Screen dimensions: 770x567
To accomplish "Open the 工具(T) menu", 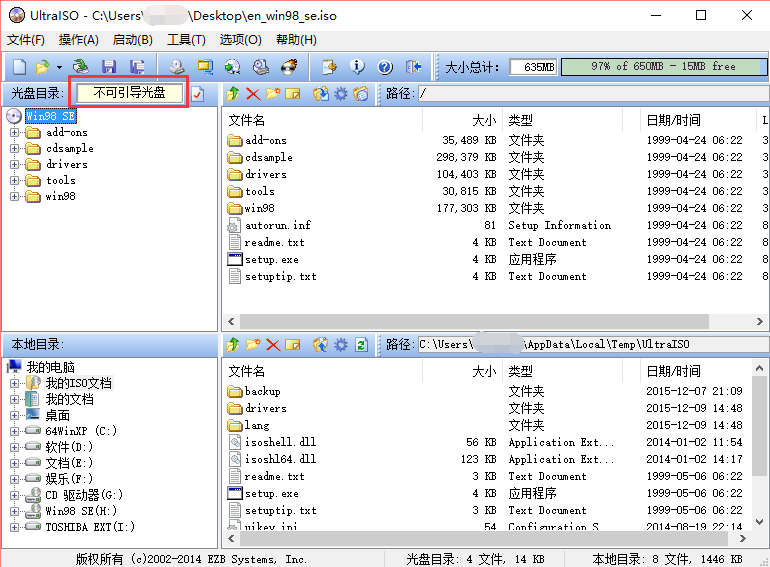I will (x=186, y=40).
